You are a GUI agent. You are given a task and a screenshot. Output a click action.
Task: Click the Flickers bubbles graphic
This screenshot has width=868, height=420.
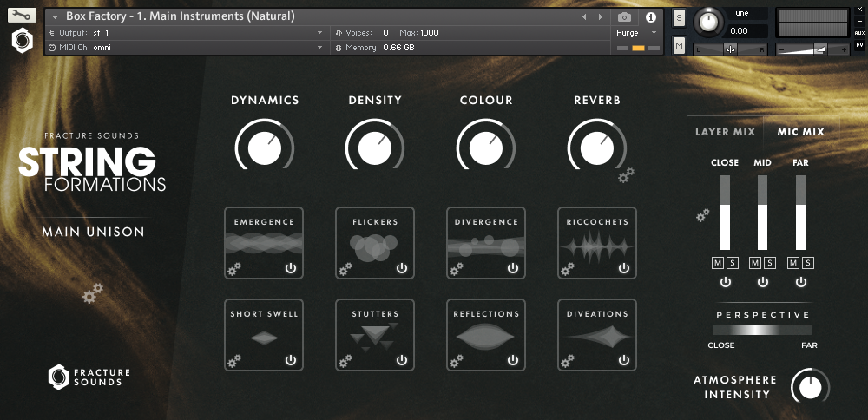point(373,247)
